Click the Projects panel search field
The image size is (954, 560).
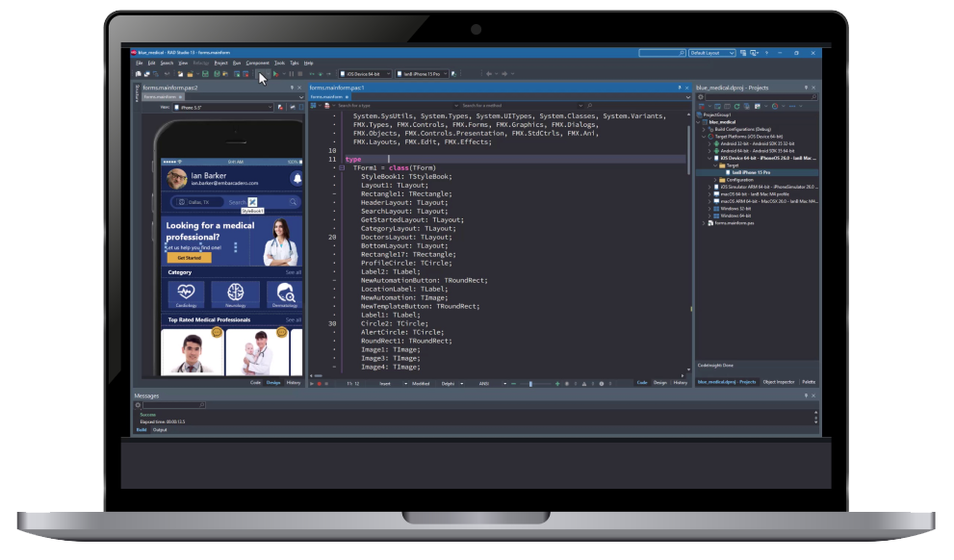coord(761,97)
